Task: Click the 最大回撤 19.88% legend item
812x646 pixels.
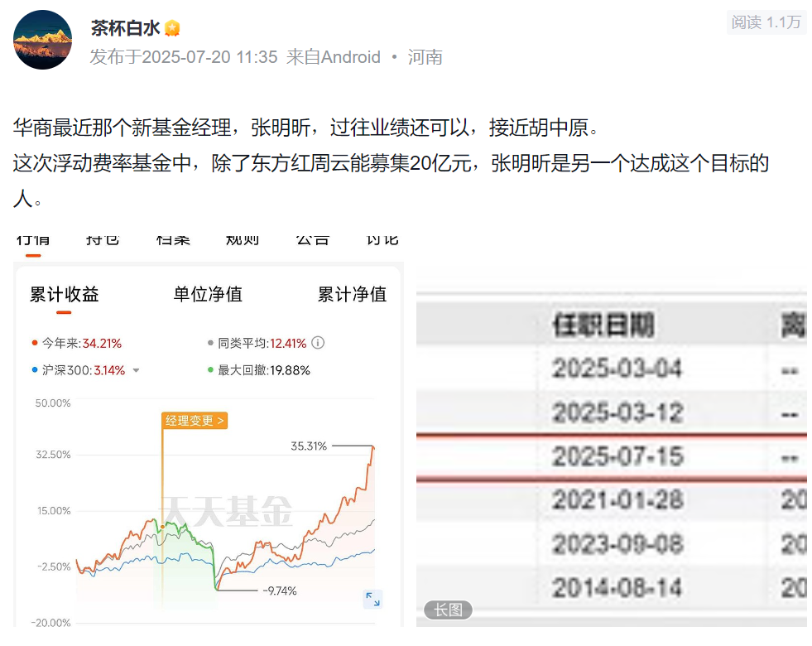Action: [x=258, y=370]
